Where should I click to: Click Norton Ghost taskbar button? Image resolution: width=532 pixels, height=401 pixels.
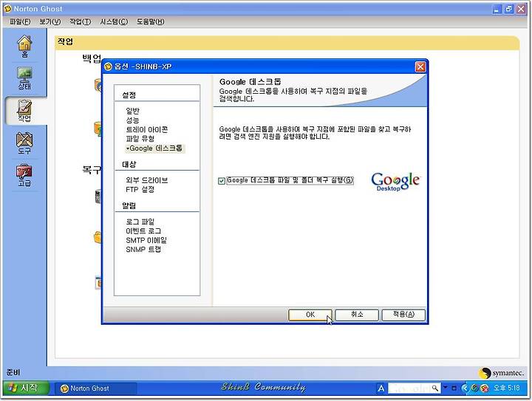pyautogui.click(x=95, y=388)
